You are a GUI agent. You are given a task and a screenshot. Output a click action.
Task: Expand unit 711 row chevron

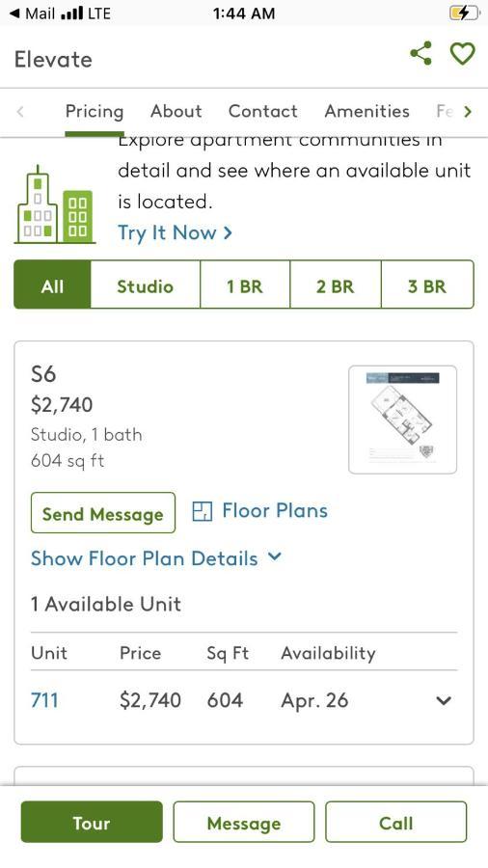tap(444, 701)
